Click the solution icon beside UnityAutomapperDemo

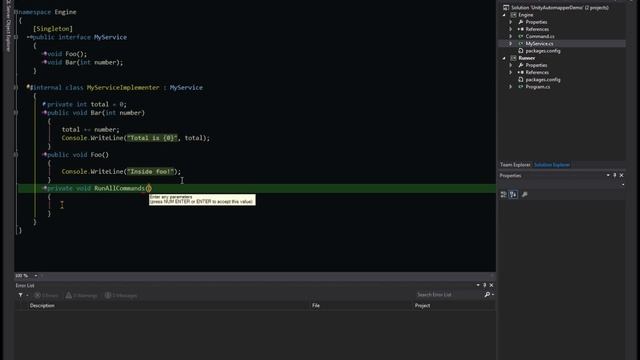(x=506, y=8)
